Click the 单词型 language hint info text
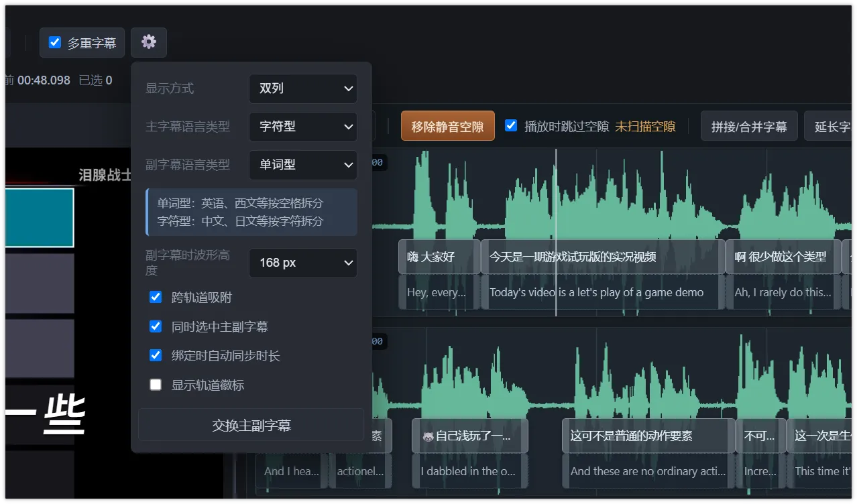 coord(251,212)
